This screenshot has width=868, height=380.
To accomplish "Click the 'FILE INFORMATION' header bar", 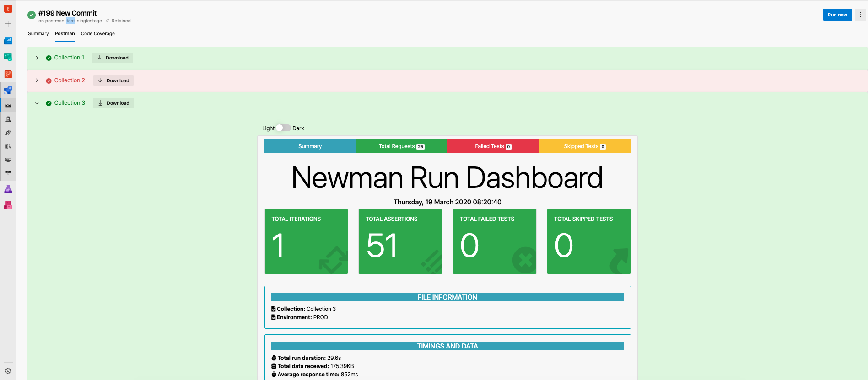I will click(x=447, y=297).
